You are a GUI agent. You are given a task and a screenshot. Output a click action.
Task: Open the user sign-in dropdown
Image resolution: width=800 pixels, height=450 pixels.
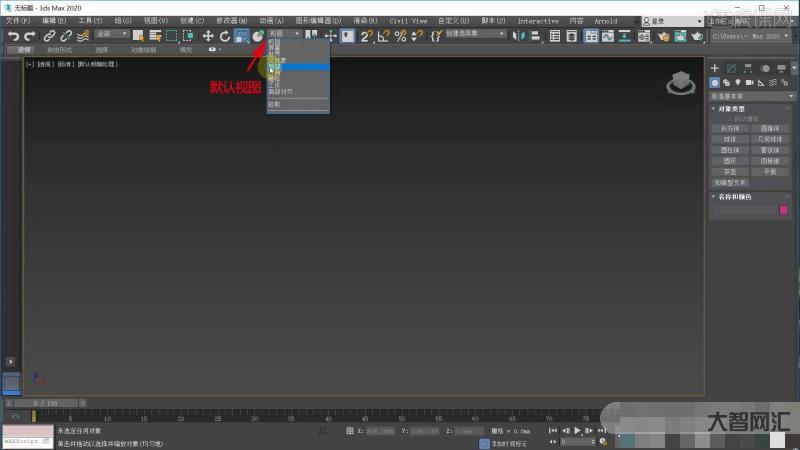672,21
